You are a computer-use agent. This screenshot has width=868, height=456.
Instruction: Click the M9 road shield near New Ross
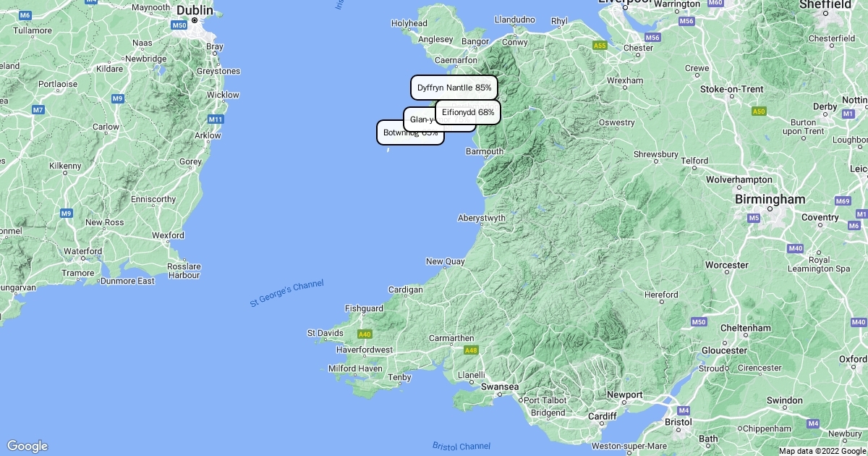[67, 213]
